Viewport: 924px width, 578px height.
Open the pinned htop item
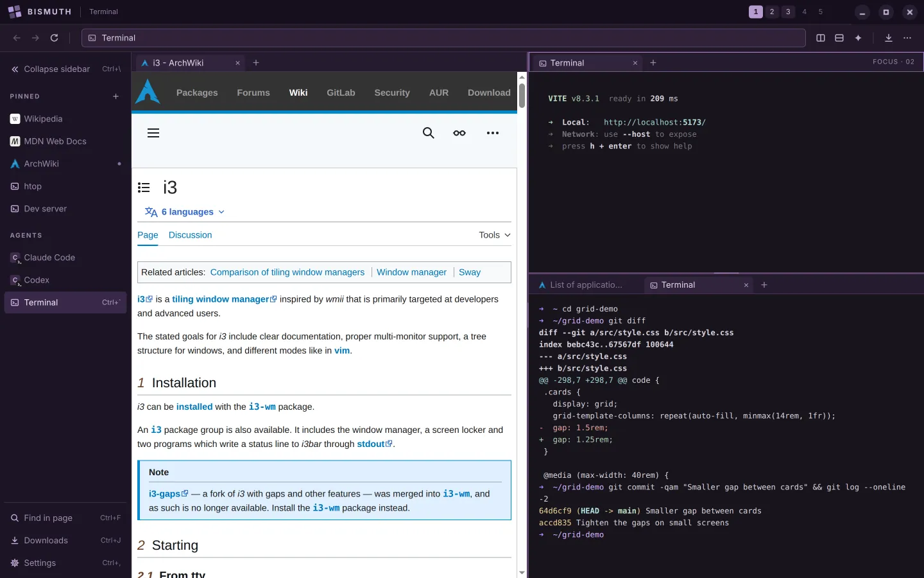pos(65,186)
